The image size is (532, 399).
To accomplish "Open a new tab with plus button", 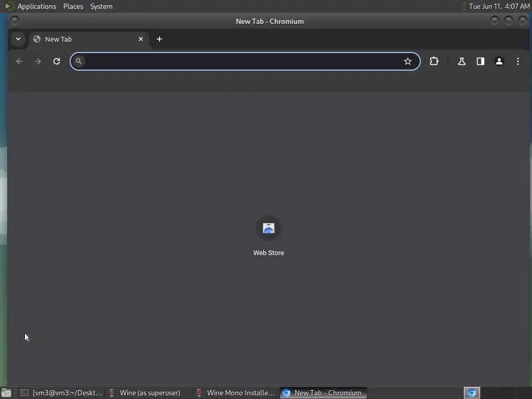I will pos(159,39).
